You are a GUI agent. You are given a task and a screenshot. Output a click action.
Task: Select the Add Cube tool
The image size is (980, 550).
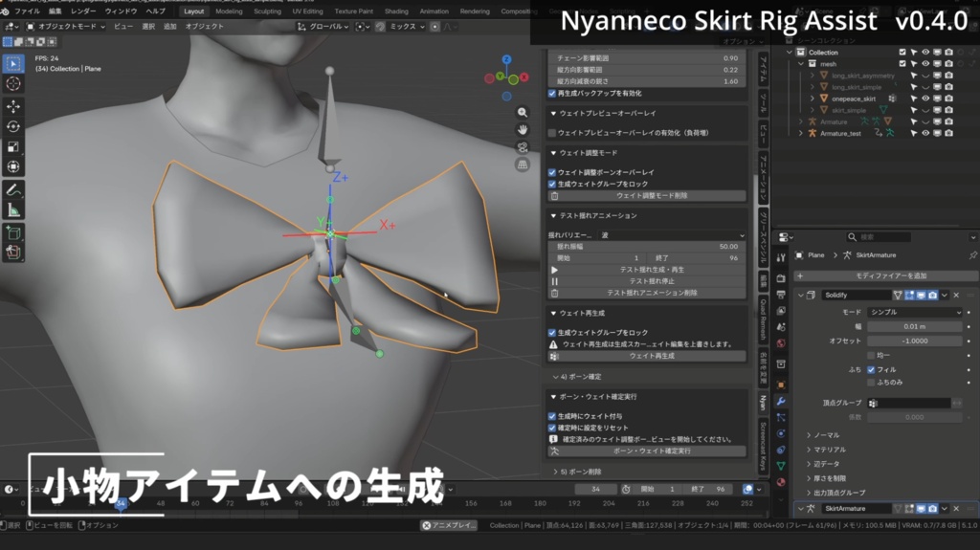pyautogui.click(x=13, y=233)
